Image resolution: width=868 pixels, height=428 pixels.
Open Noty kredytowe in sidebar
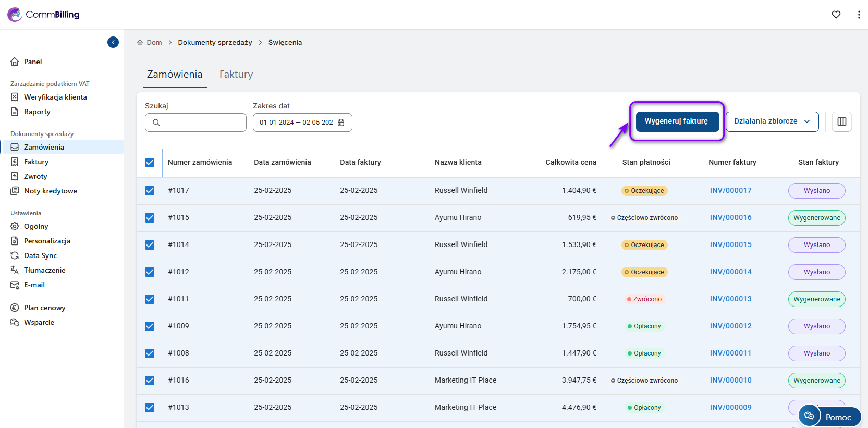point(50,191)
